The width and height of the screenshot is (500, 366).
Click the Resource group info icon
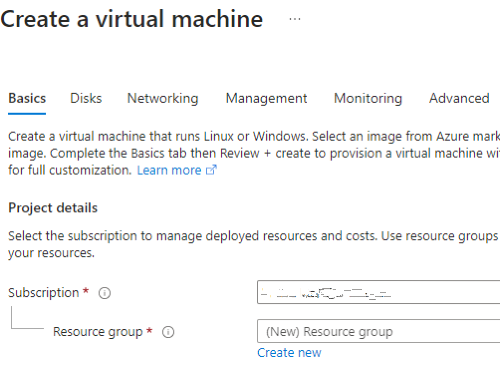click(x=168, y=332)
